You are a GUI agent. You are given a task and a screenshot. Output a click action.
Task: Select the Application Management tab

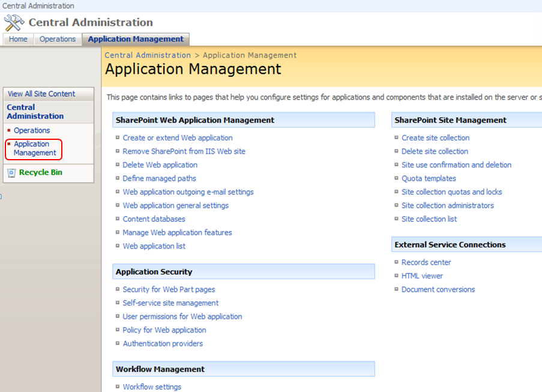click(x=136, y=39)
